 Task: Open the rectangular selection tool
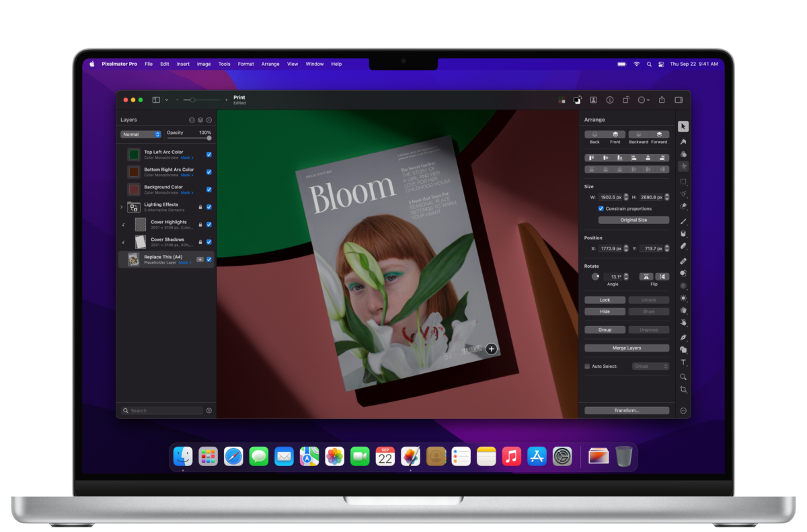(x=683, y=182)
